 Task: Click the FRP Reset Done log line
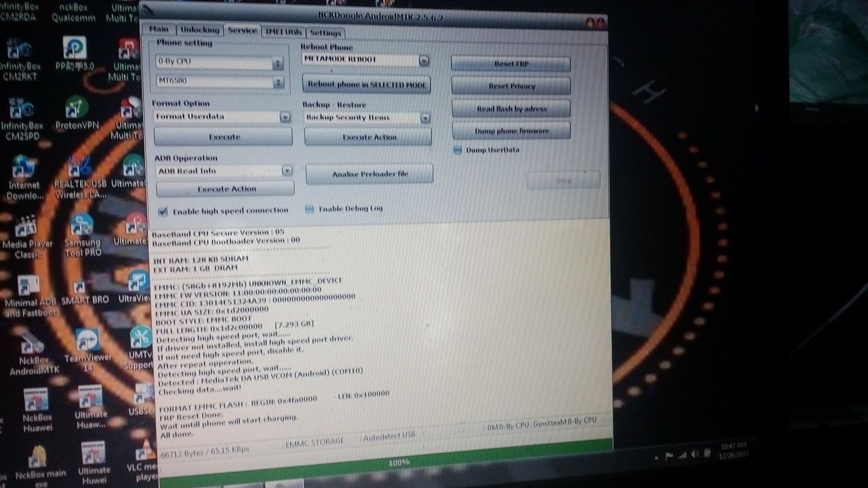[x=190, y=417]
